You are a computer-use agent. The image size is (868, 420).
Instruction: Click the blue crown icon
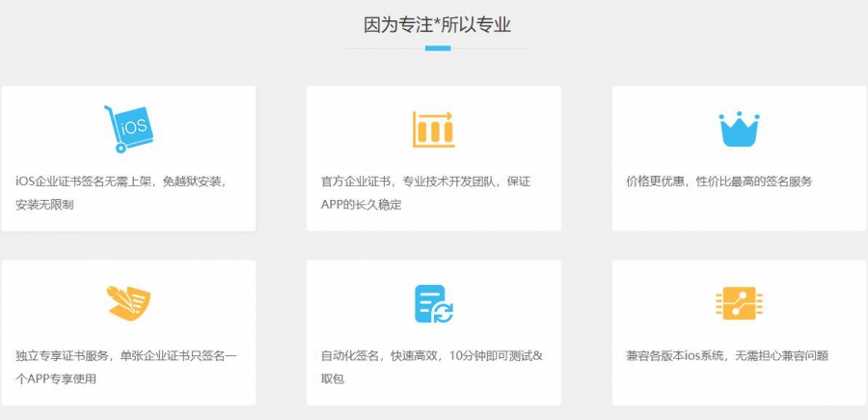(739, 128)
